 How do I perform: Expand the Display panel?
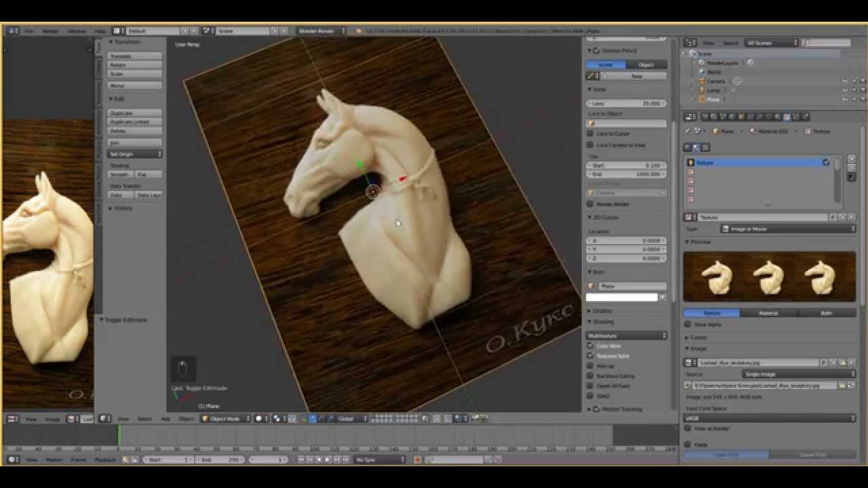coord(601,311)
